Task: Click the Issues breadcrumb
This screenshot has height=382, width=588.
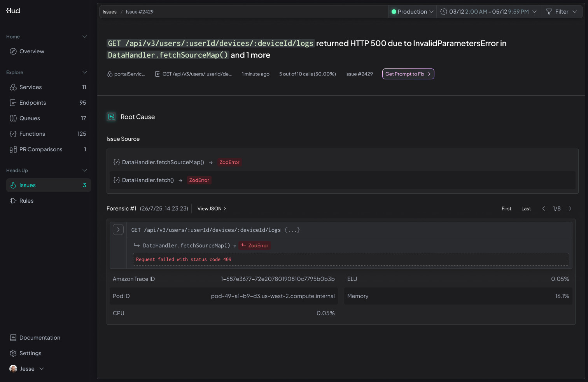Action: (x=109, y=12)
